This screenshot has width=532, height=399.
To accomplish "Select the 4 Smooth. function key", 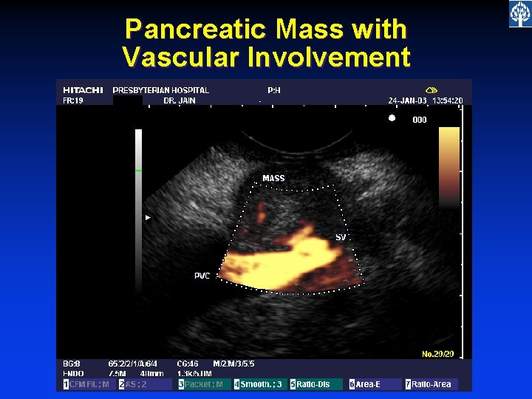I will (260, 384).
